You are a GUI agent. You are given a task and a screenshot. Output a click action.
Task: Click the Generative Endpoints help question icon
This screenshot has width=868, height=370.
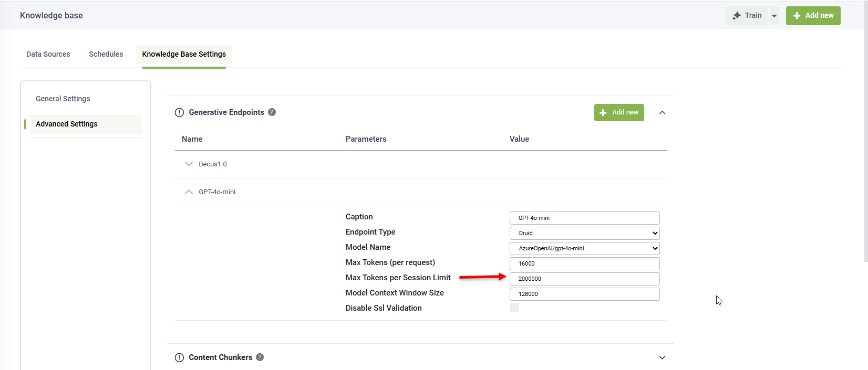[272, 112]
